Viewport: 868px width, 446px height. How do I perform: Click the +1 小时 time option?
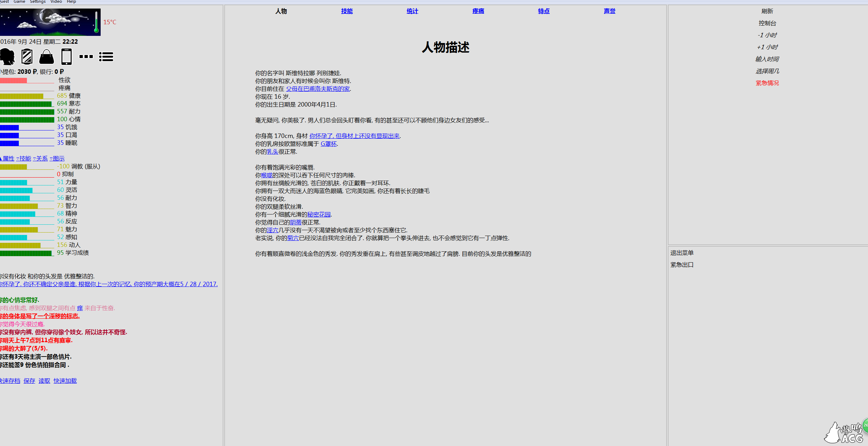click(x=767, y=47)
